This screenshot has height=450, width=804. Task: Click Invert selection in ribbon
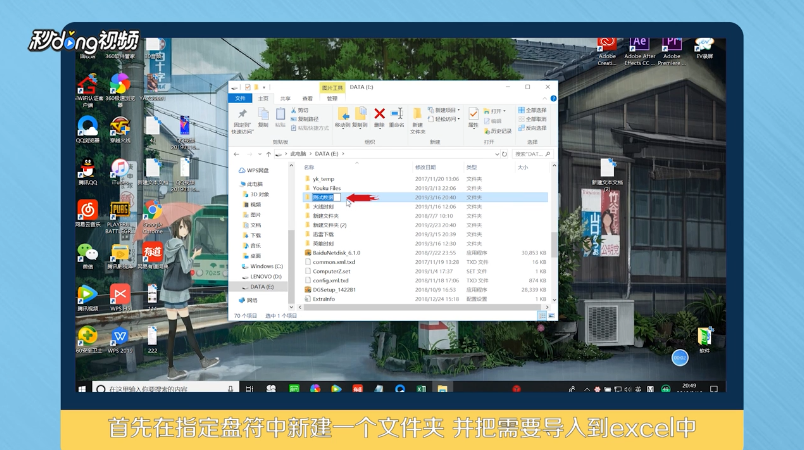533,128
